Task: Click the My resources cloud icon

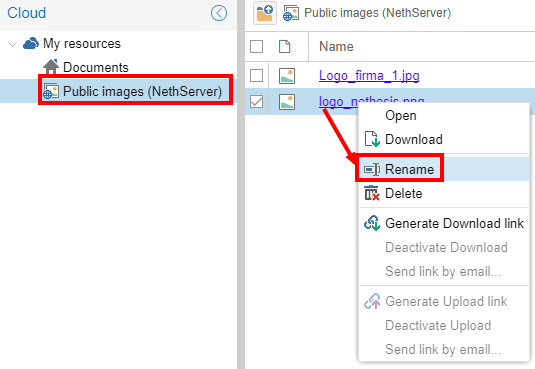Action: click(31, 43)
